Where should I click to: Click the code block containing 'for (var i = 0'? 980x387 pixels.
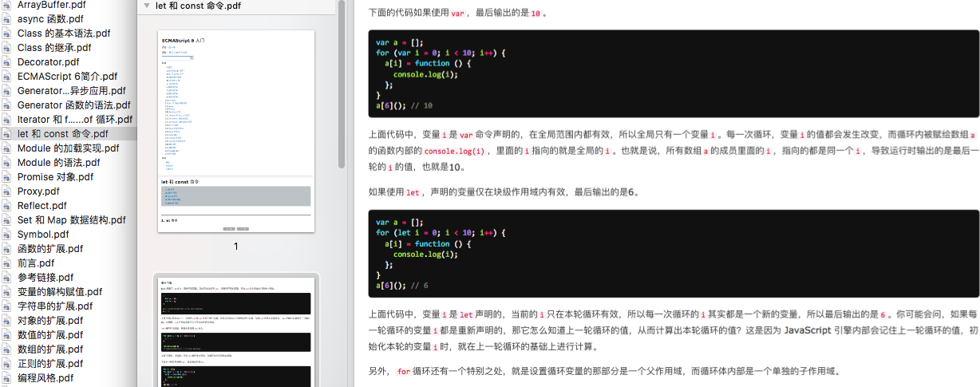coord(674,73)
